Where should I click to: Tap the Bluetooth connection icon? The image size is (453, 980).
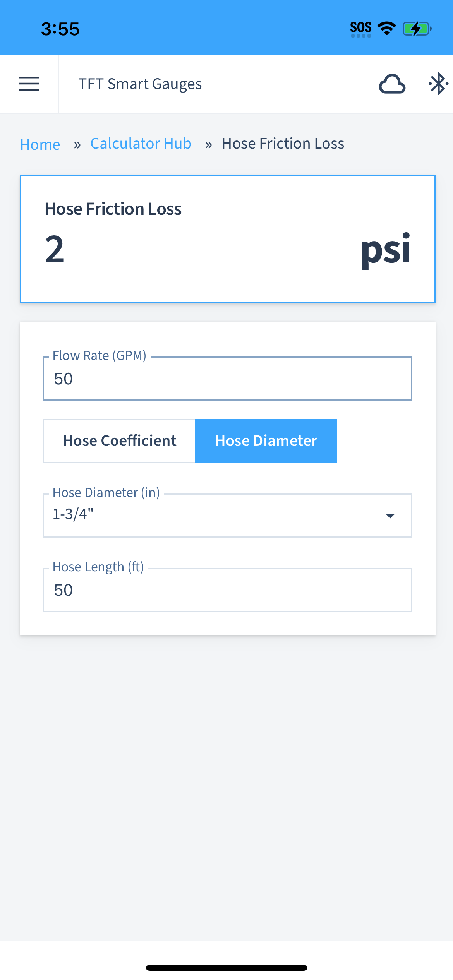[x=438, y=84]
